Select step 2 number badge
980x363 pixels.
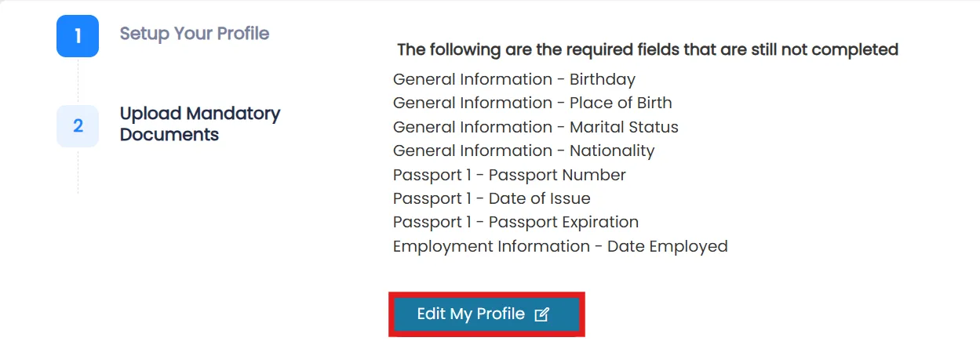tap(78, 126)
